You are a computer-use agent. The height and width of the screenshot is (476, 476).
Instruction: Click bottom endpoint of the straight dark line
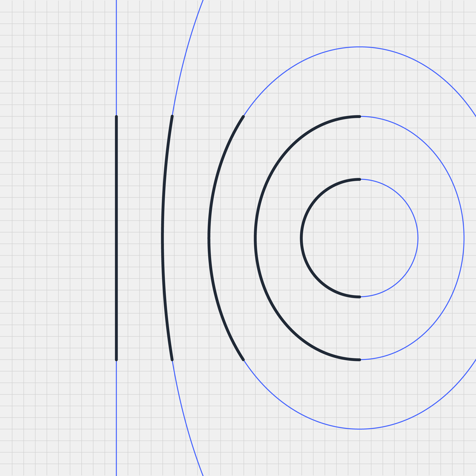(x=116, y=360)
